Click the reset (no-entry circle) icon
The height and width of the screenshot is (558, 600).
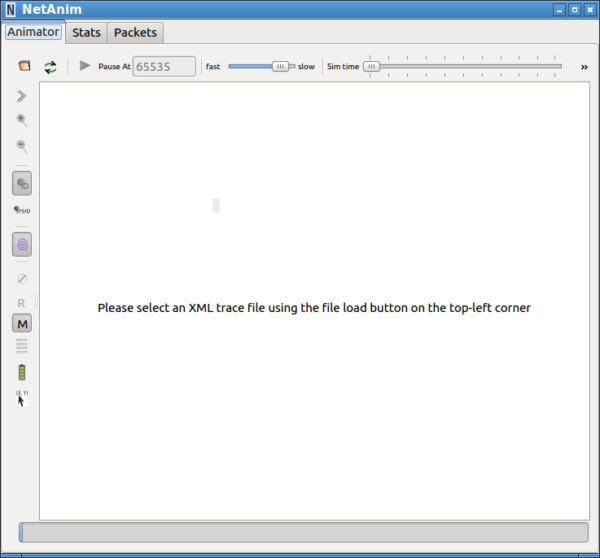click(22, 279)
